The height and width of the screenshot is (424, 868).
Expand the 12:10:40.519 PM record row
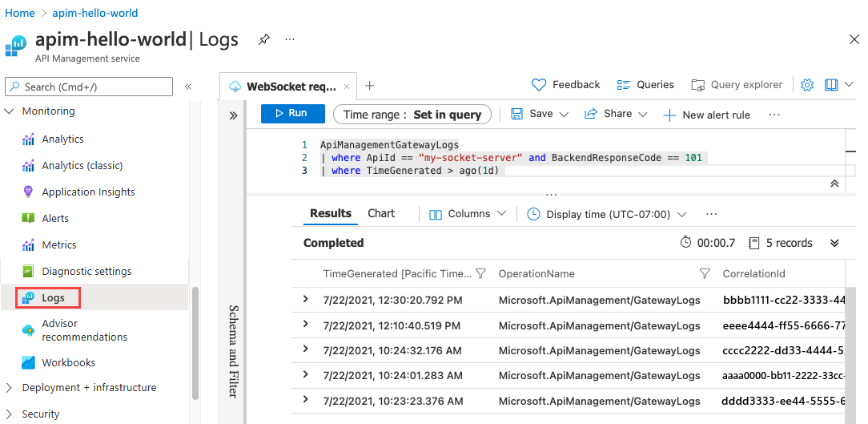[x=306, y=324]
